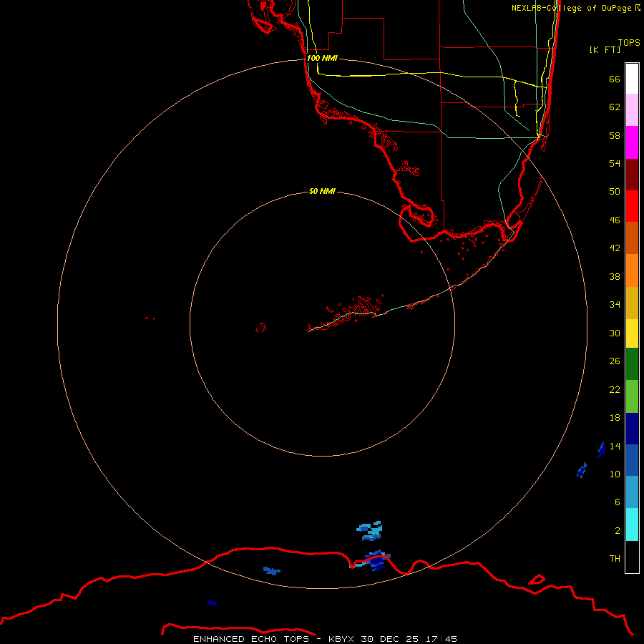Screen dimensions: 644x644
Task: Pick the white swatch in the color scale
Action: [632, 79]
